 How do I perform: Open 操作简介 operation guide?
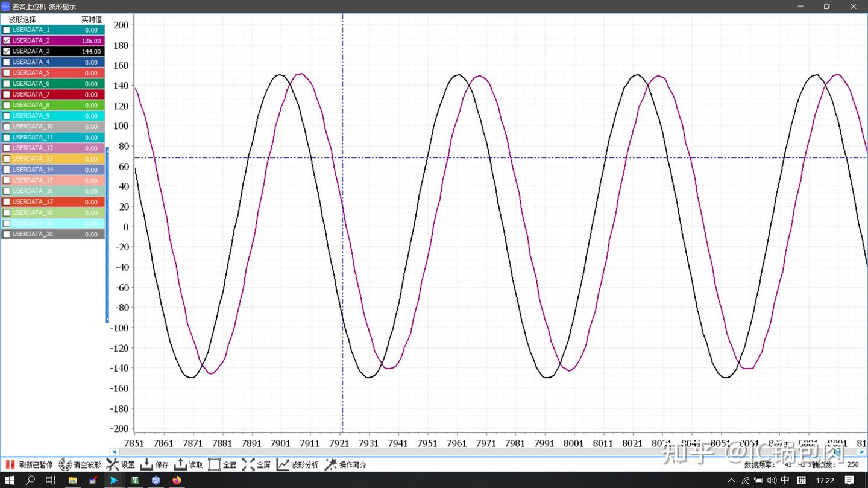[331, 464]
